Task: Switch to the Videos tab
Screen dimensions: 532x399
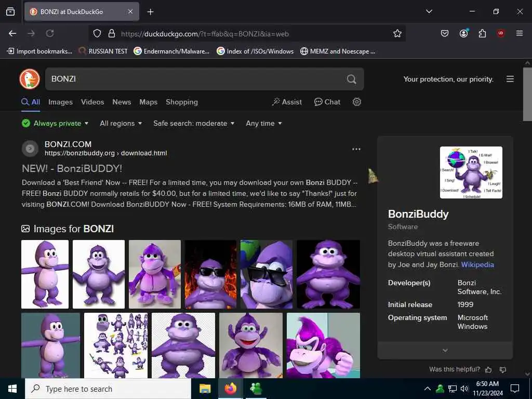Action: coord(92,102)
